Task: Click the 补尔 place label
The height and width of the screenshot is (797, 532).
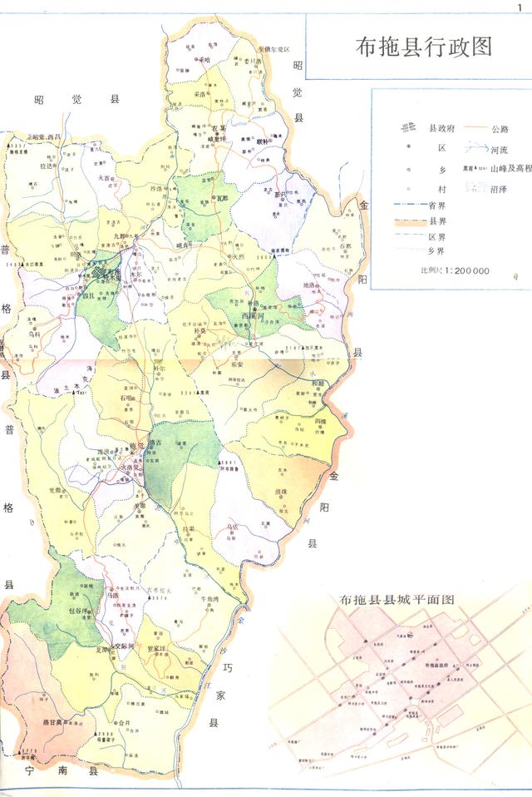Action: pyautogui.click(x=159, y=367)
